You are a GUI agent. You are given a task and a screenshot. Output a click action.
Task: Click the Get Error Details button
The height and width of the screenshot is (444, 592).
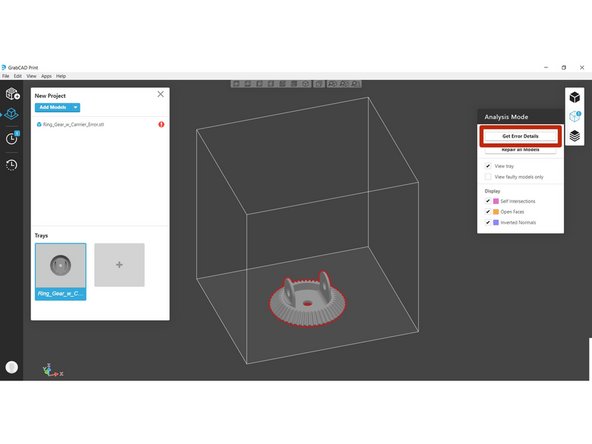point(520,136)
